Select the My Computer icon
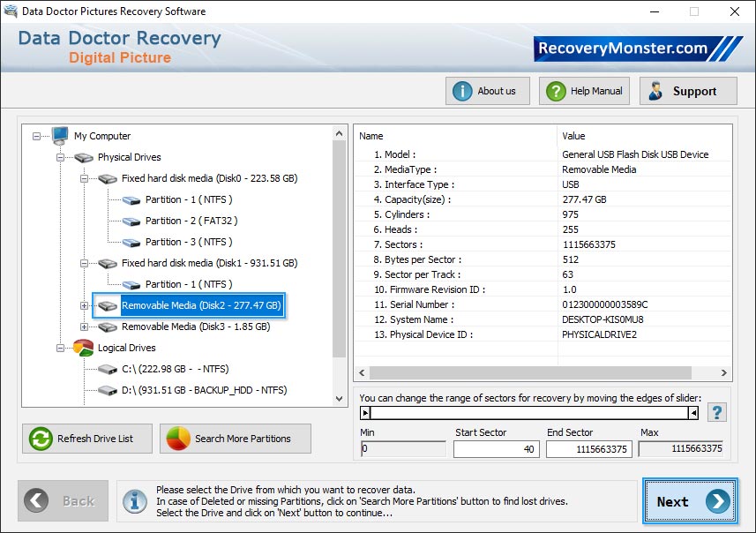 [59, 135]
